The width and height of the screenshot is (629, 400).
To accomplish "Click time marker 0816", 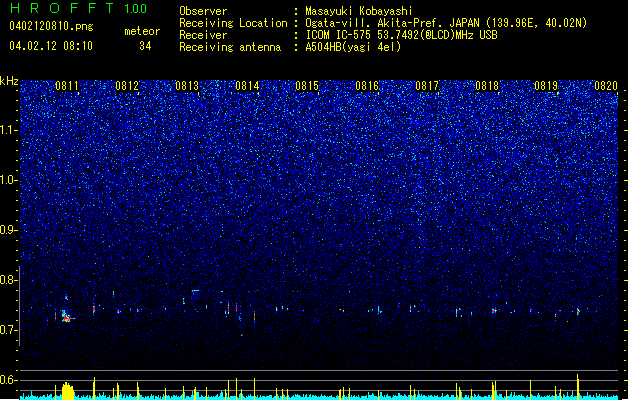I will (x=367, y=86).
